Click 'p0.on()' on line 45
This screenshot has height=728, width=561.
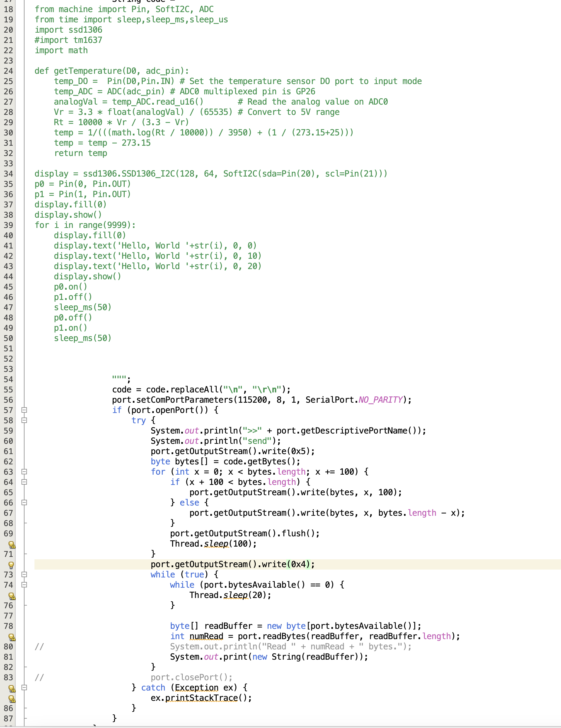point(71,287)
